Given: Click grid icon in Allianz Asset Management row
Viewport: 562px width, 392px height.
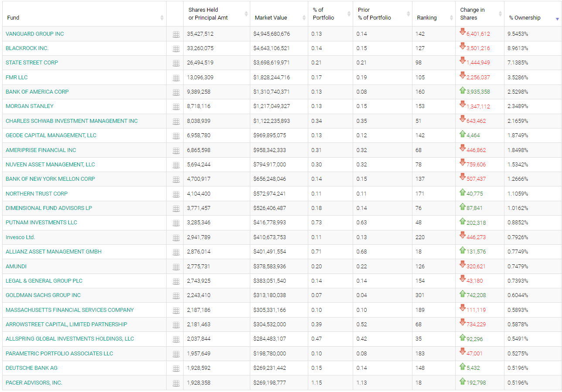Looking at the screenshot, I should tap(176, 252).
